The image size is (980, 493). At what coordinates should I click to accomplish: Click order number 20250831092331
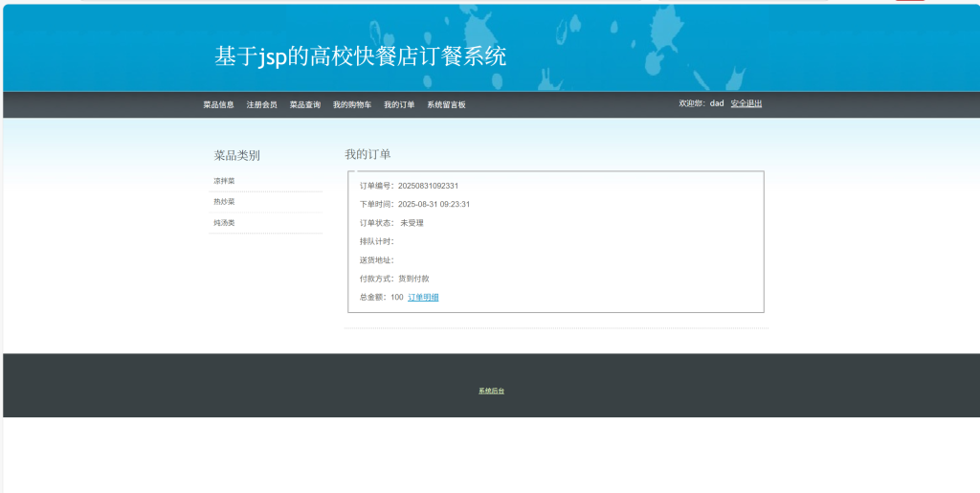point(428,187)
